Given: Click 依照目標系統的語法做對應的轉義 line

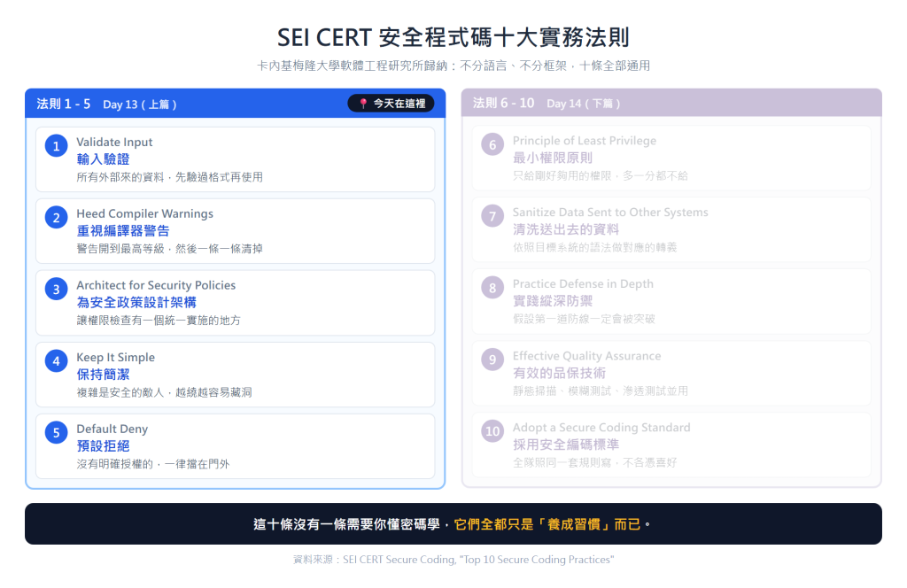Looking at the screenshot, I should (594, 247).
